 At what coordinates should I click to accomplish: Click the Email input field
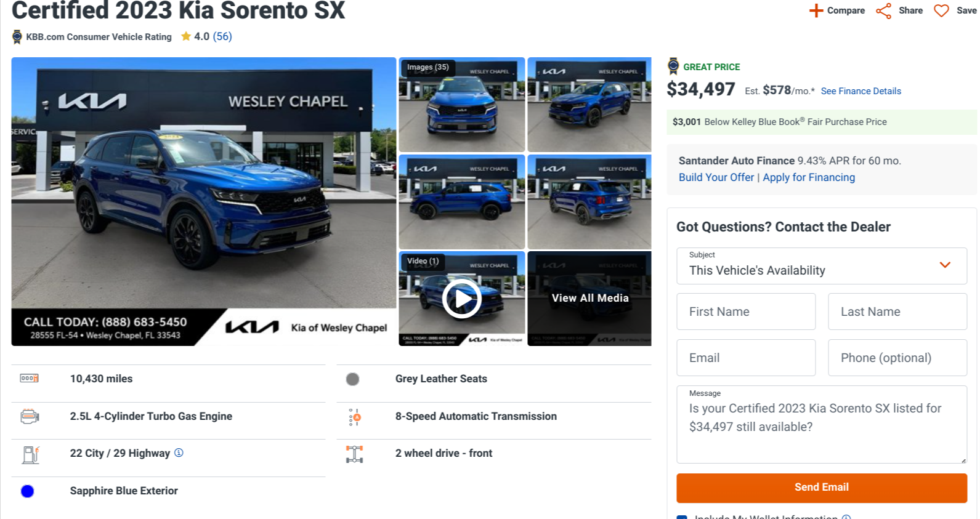(x=746, y=358)
